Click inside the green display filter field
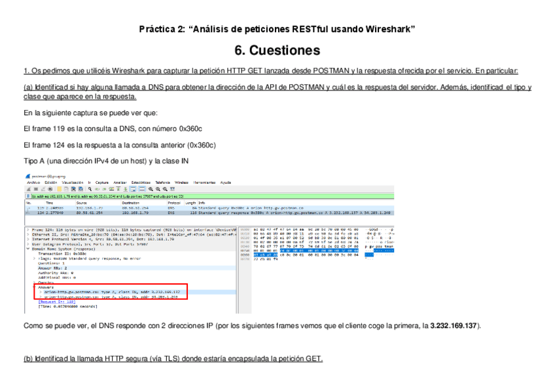Image resolution: width=555 pixels, height=392 pixels. (212, 196)
